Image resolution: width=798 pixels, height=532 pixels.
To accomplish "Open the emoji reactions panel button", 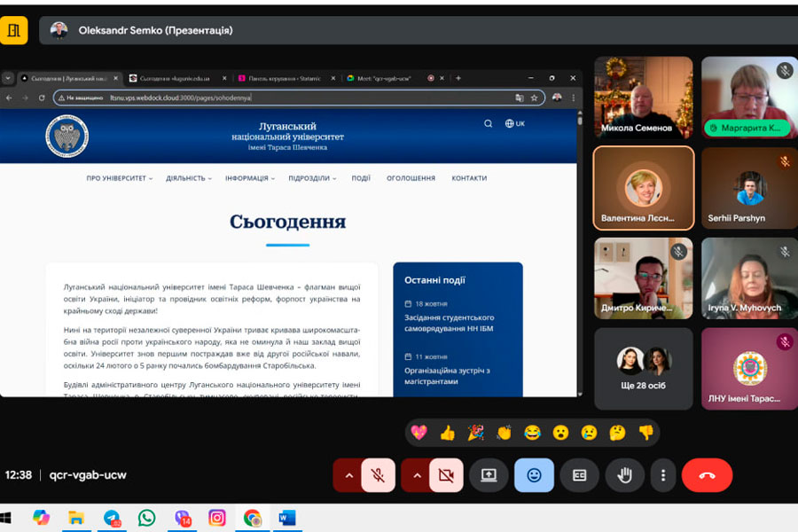I will (534, 475).
